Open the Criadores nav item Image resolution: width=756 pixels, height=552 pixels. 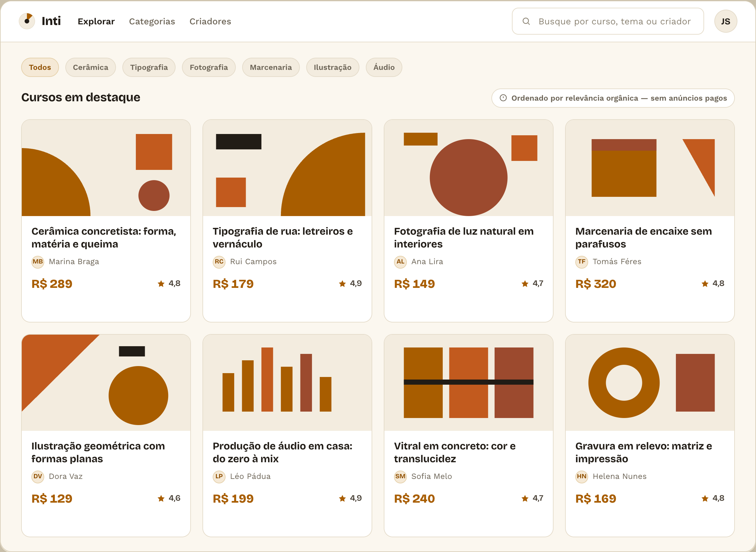[210, 21]
